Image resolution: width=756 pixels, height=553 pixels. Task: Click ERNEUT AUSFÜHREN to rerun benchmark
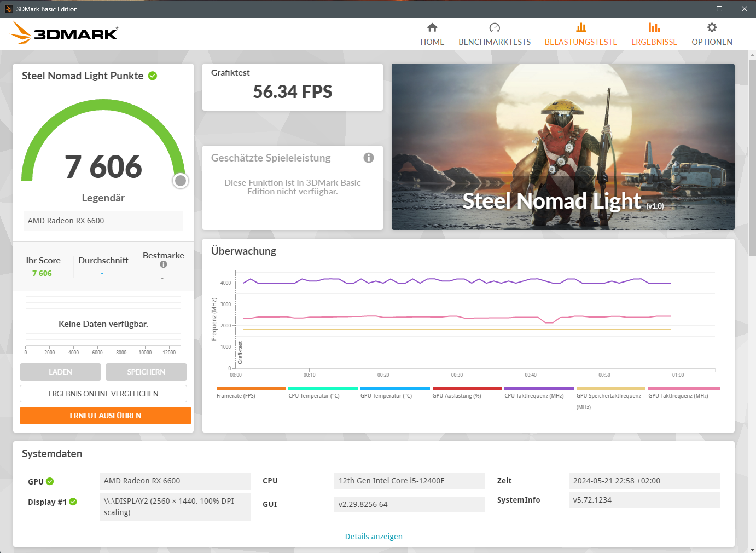[106, 416]
